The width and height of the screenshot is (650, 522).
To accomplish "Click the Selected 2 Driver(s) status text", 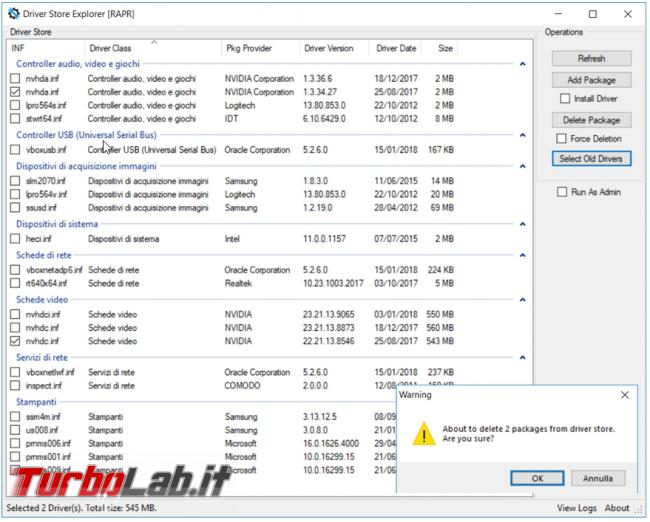I will pos(81,508).
